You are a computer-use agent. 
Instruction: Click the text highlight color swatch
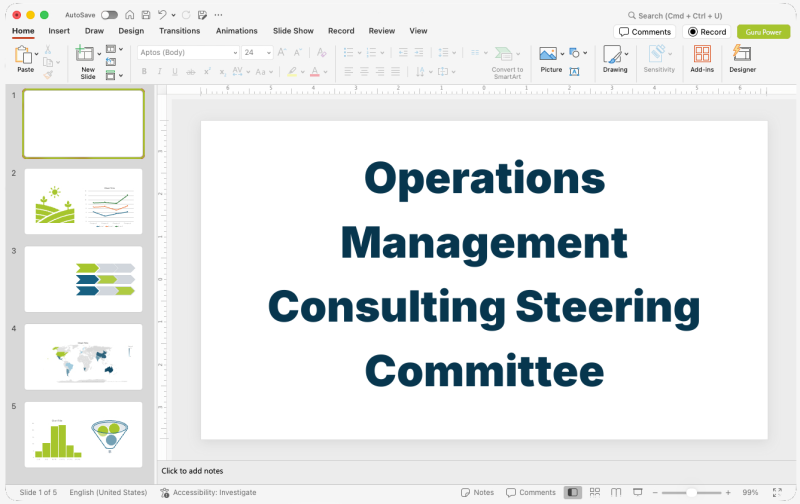point(292,72)
